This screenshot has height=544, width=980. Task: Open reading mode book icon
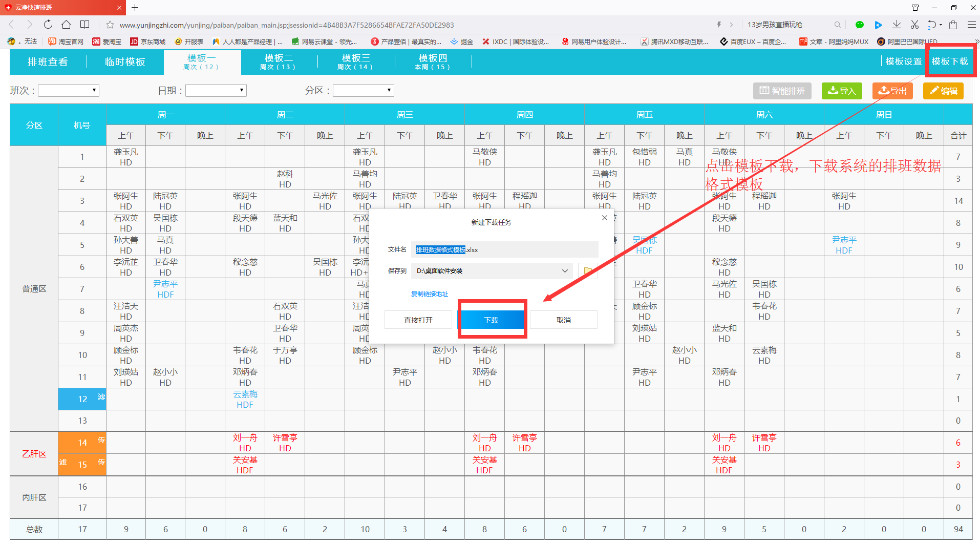click(x=85, y=25)
